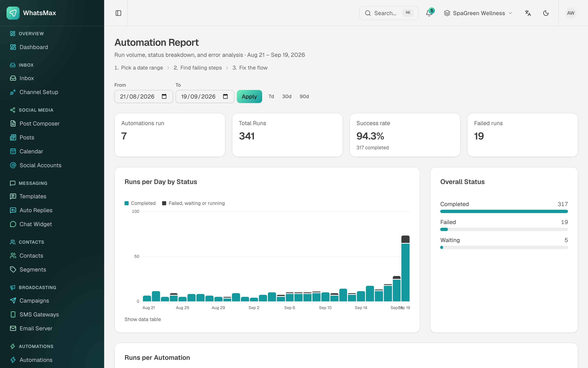Select the 7d quick range

coord(271,97)
